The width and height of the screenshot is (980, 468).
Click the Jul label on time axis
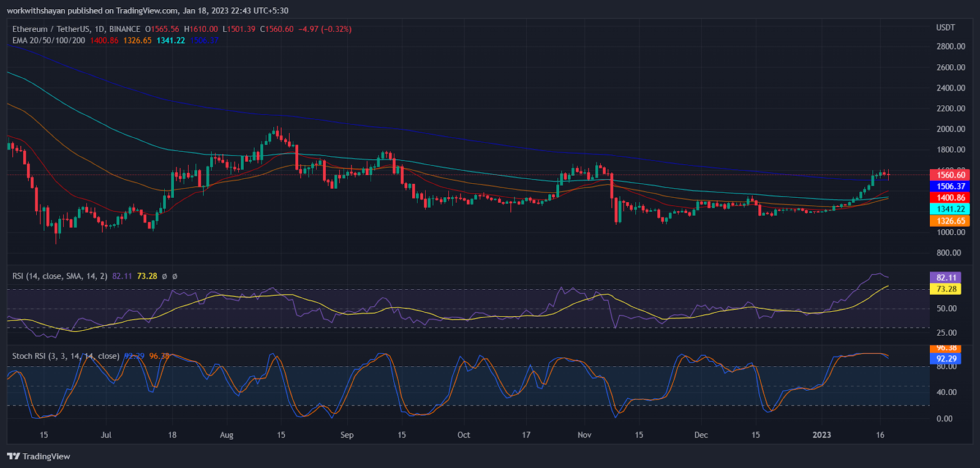(106, 435)
